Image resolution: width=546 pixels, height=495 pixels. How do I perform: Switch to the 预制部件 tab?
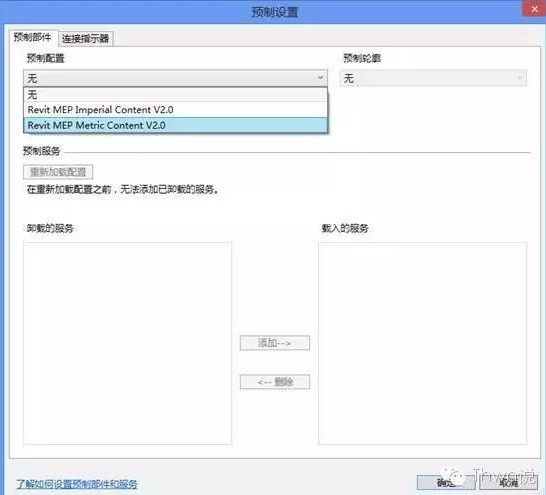(33, 38)
